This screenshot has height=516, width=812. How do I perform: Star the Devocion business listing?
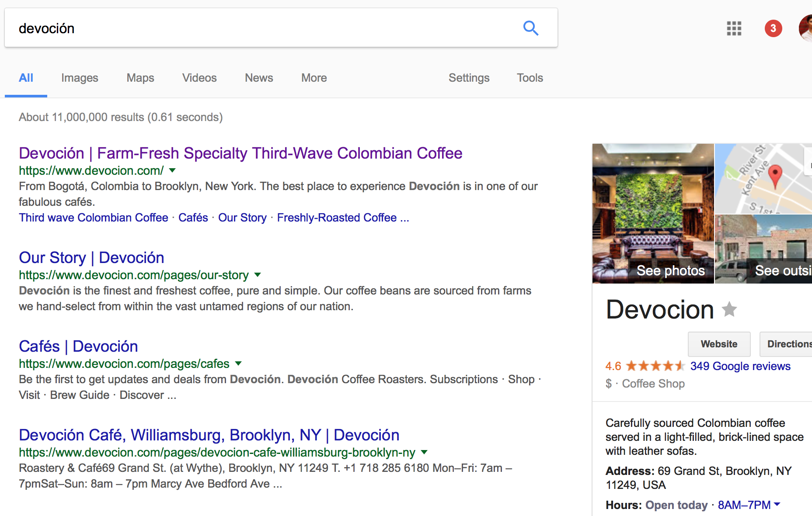click(729, 310)
